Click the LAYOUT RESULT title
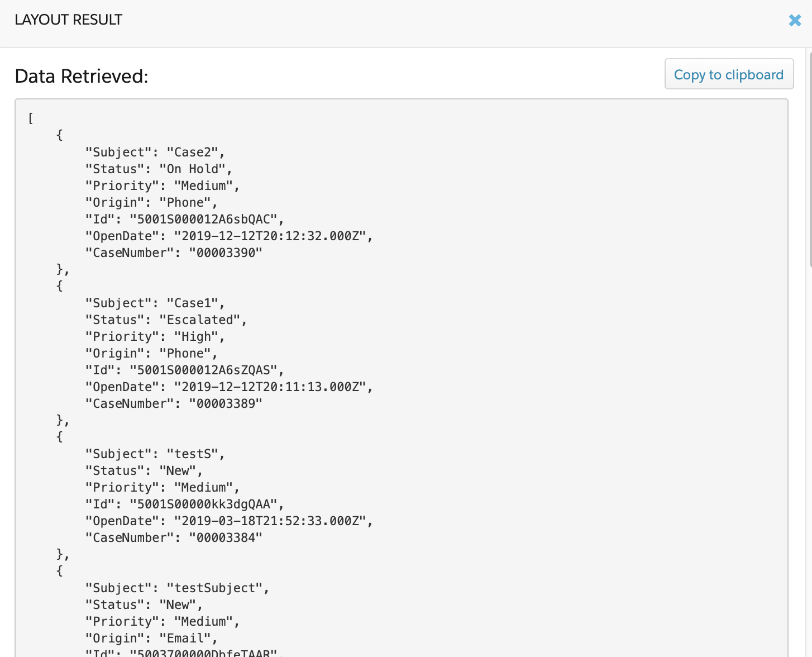This screenshot has width=812, height=657. tap(68, 20)
